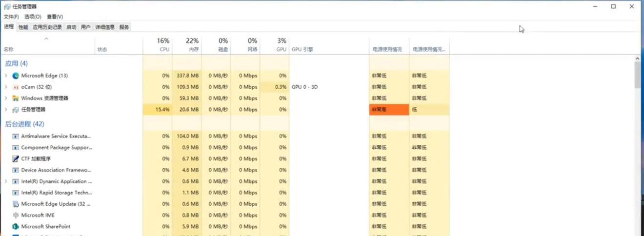Switch to the 性能 tab
This screenshot has width=644, height=236.
[x=23, y=27]
